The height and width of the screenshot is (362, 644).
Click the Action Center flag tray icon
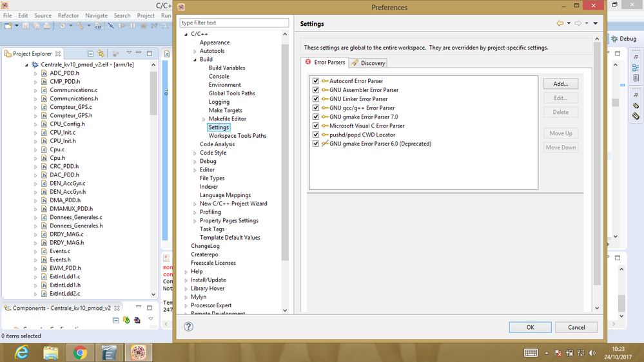point(558,353)
